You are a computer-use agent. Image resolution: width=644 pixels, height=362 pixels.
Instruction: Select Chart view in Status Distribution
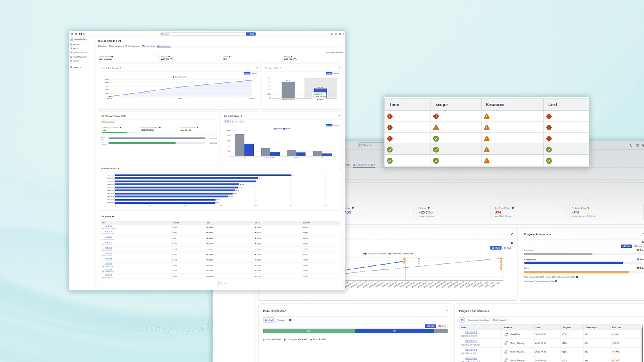(430, 326)
